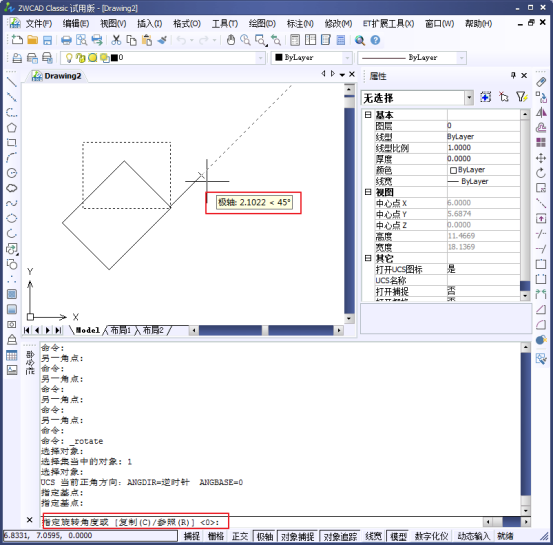Toggle 模型 model space in status bar
The image size is (554, 545).
(x=398, y=536)
